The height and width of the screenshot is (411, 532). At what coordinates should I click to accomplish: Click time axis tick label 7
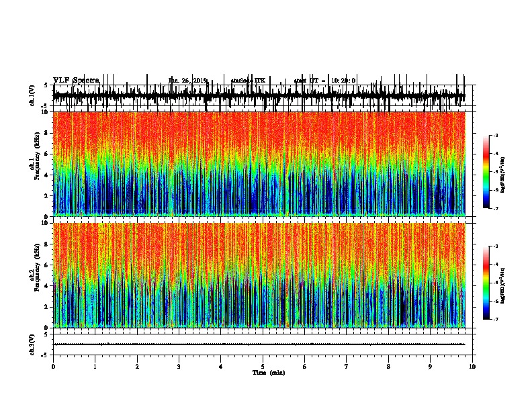coord(347,367)
